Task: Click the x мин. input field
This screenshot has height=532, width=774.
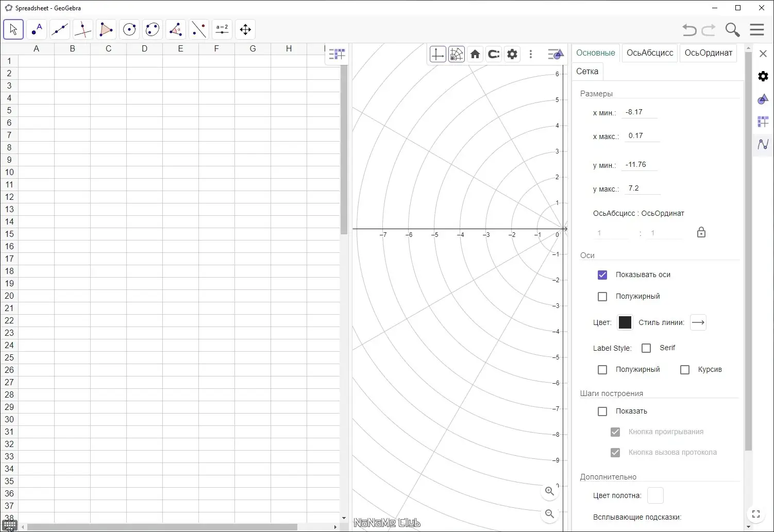Action: pyautogui.click(x=639, y=112)
